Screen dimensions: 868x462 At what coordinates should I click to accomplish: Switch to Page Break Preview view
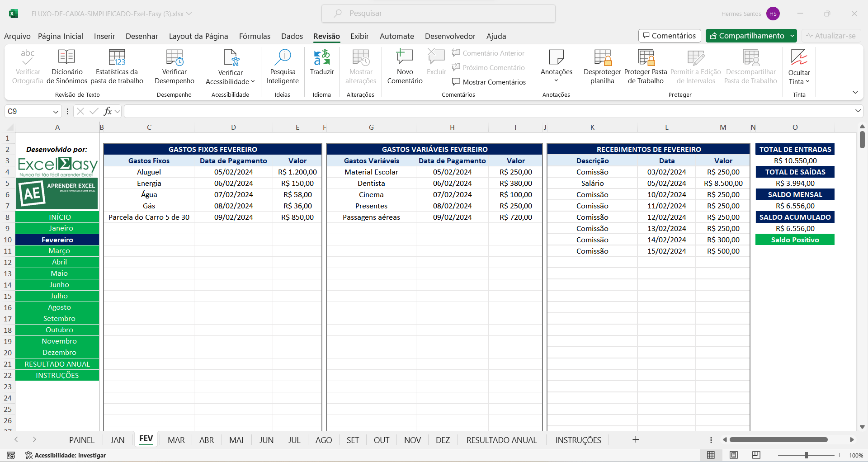pos(756,455)
